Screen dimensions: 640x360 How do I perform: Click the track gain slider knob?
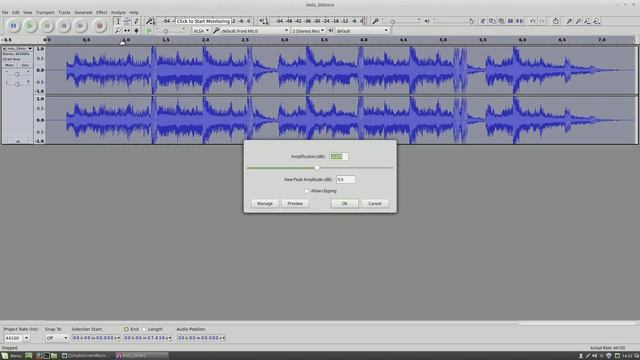click(17, 74)
